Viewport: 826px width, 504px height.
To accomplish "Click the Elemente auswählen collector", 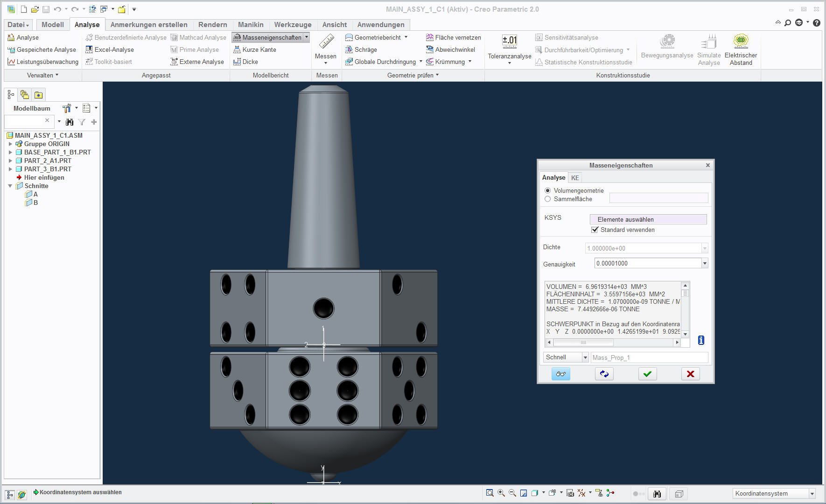I will pyautogui.click(x=648, y=219).
